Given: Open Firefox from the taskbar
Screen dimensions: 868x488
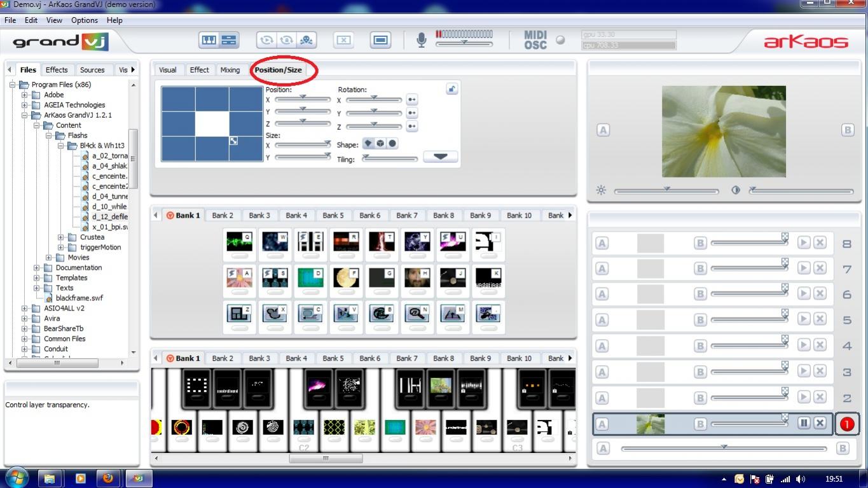Looking at the screenshot, I should click(108, 478).
